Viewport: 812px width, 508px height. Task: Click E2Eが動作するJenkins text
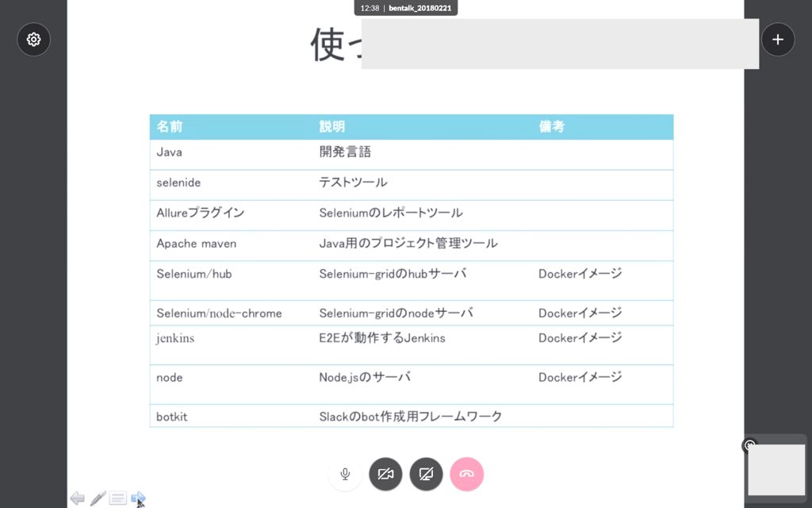[382, 338]
